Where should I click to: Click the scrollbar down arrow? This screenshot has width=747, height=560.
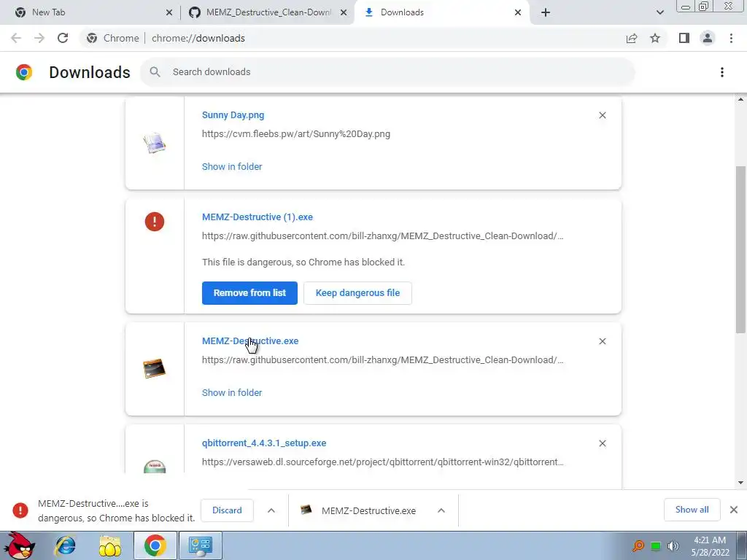click(x=741, y=483)
